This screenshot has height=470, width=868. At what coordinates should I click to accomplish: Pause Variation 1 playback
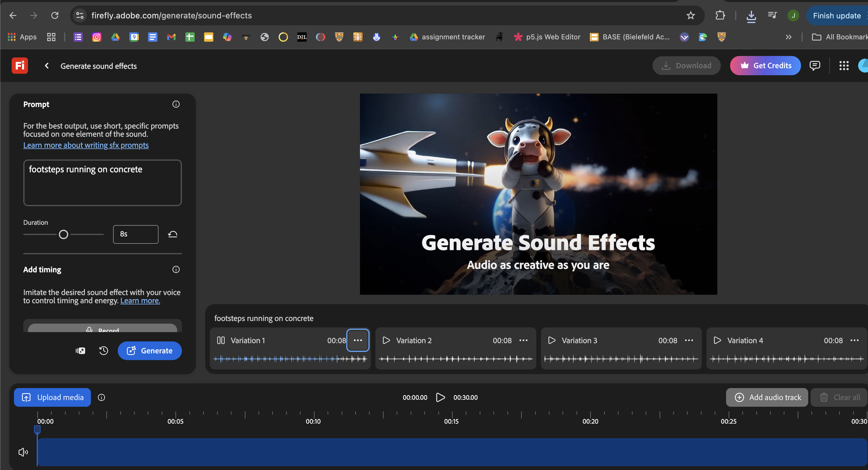point(221,340)
